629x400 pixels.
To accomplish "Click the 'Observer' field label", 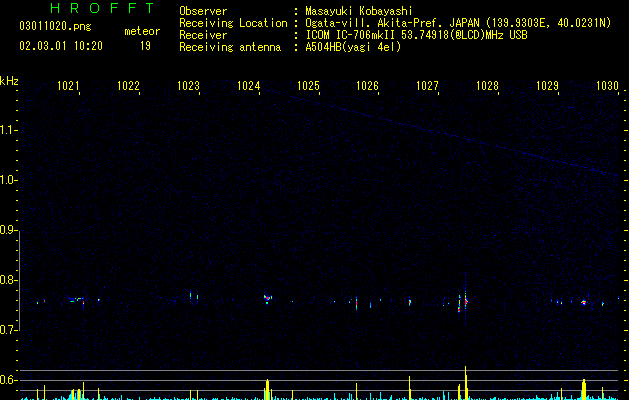I will tap(203, 11).
